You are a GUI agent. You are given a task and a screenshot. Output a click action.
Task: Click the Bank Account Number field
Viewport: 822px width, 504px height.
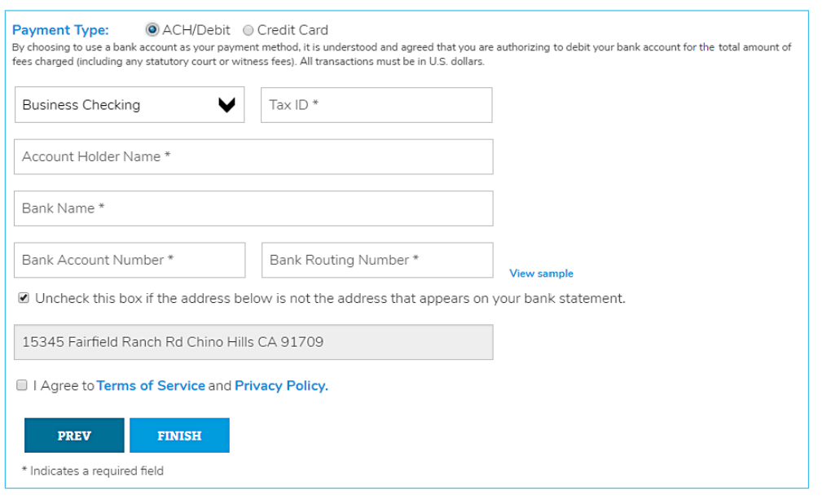pos(129,260)
